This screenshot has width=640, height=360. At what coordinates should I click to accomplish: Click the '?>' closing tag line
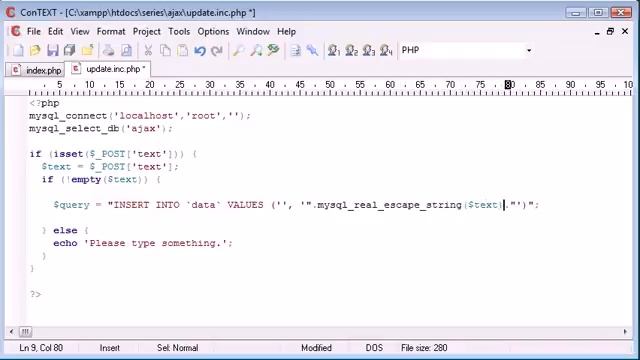(35, 294)
